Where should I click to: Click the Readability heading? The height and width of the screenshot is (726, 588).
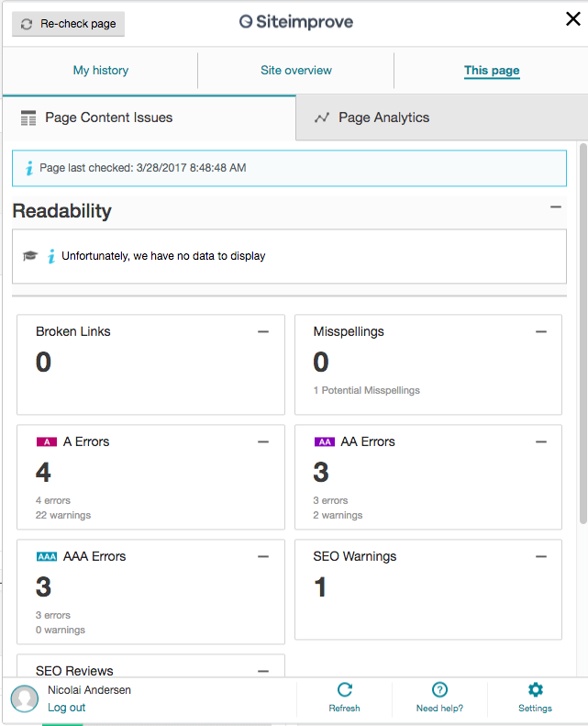(x=62, y=211)
